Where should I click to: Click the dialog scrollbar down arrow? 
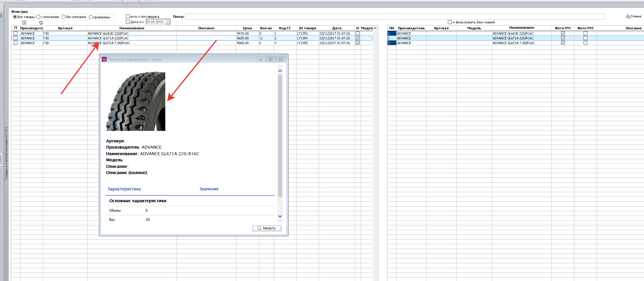[280, 216]
